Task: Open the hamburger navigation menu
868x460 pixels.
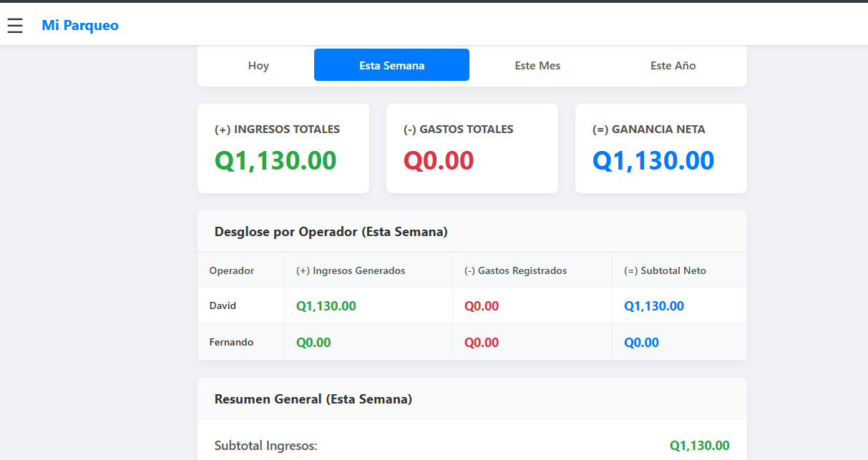Action: pos(15,26)
